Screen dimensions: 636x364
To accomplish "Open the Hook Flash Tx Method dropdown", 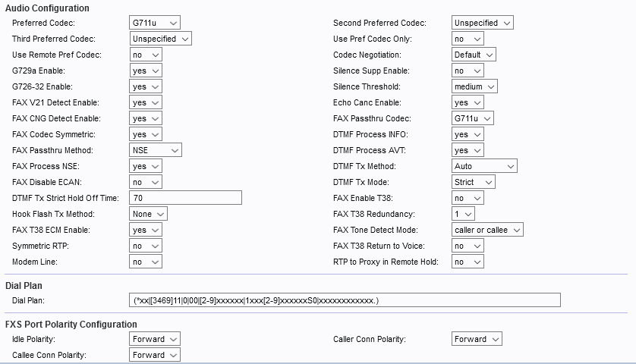I will click(x=148, y=214).
